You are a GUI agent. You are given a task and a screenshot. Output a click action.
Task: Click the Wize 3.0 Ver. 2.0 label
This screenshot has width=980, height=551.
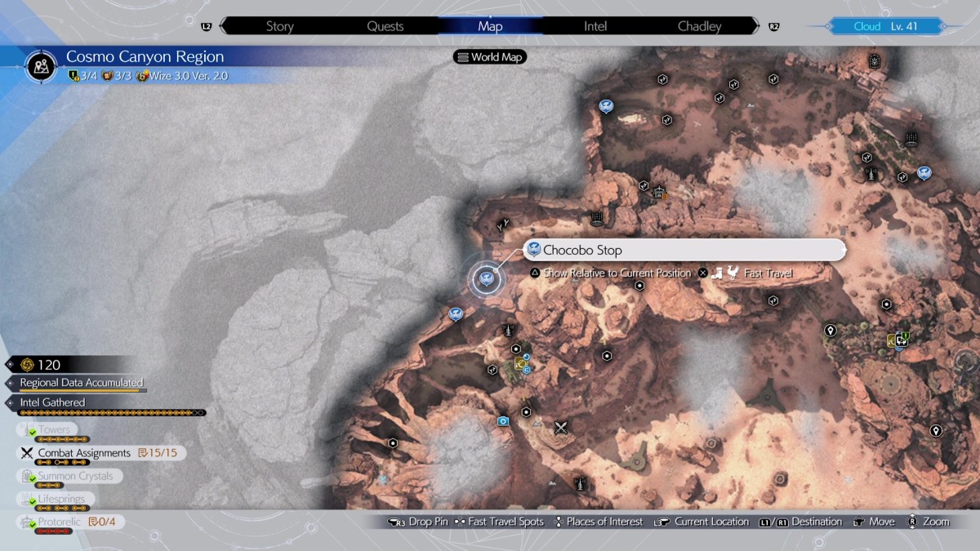click(x=181, y=76)
